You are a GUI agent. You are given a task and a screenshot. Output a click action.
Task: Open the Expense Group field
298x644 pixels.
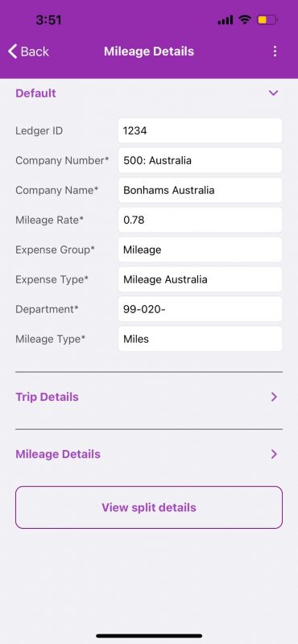[200, 250]
